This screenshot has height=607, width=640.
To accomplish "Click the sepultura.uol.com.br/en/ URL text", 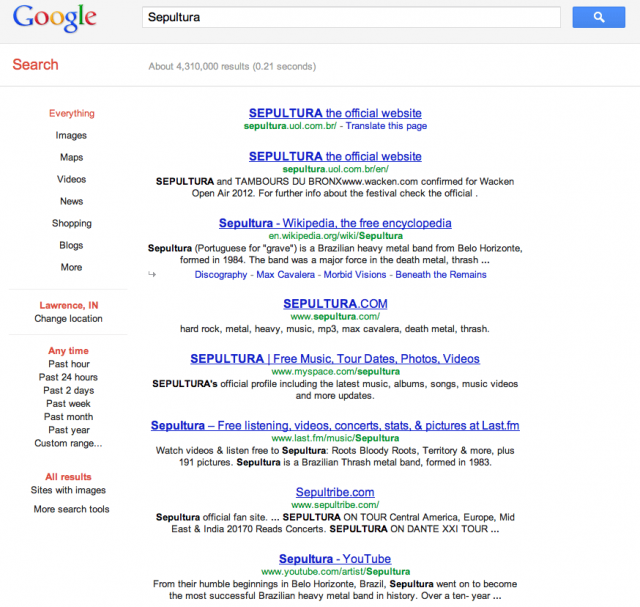I will point(336,169).
